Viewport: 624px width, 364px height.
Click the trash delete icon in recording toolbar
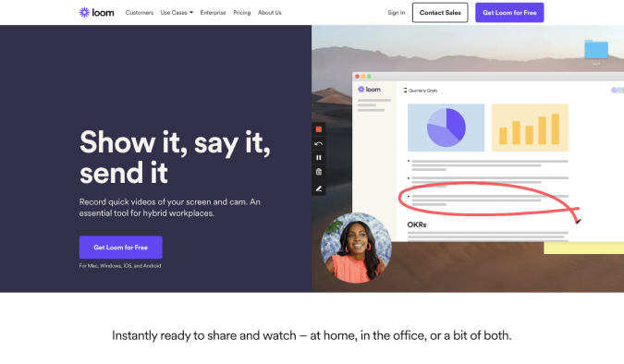coord(318,172)
